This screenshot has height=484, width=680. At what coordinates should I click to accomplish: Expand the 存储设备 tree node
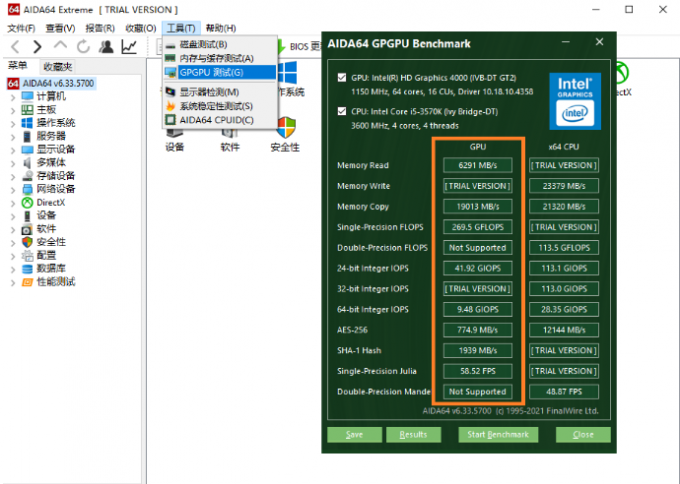click(x=13, y=176)
